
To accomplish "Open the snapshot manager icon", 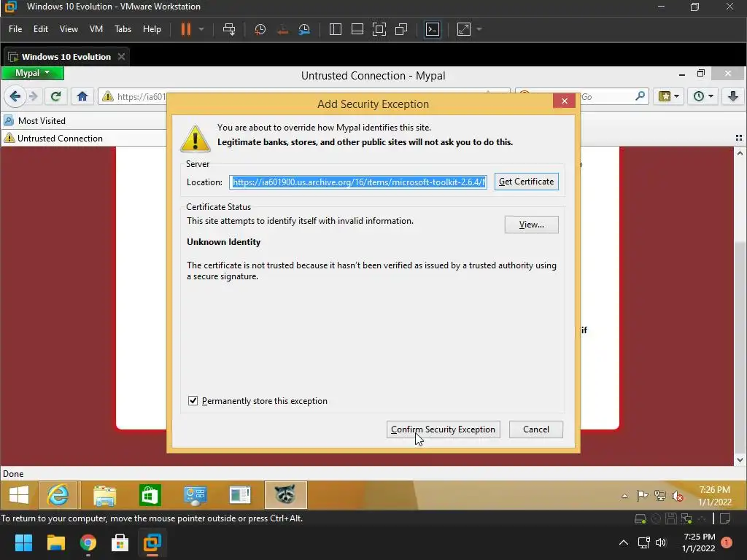I will [304, 29].
